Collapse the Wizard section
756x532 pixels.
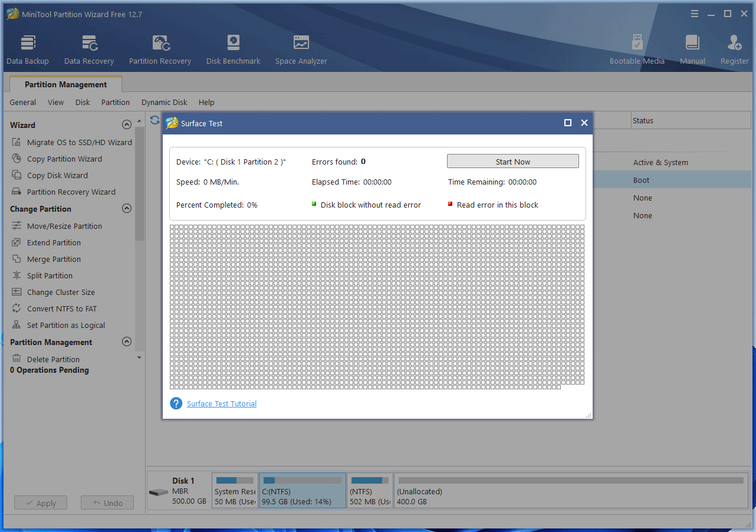pyautogui.click(x=126, y=125)
